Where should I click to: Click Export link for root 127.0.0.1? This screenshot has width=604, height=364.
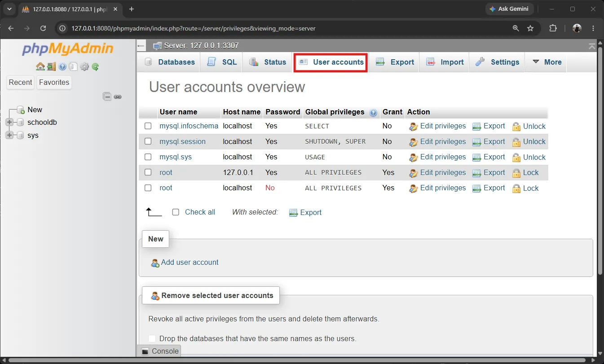(x=494, y=173)
